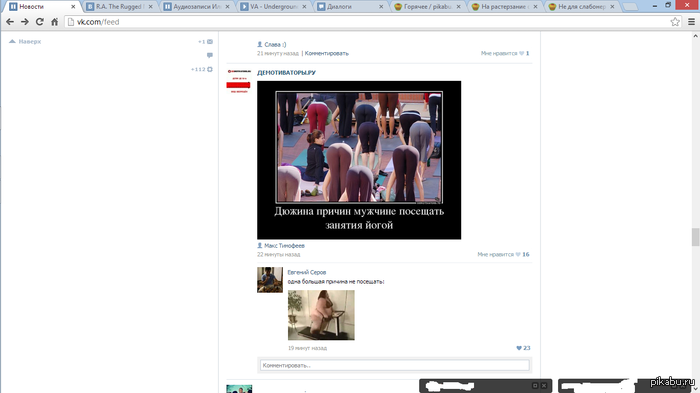Click the Комментировать... input field
The width and height of the screenshot is (700, 393).
pyautogui.click(x=395, y=365)
